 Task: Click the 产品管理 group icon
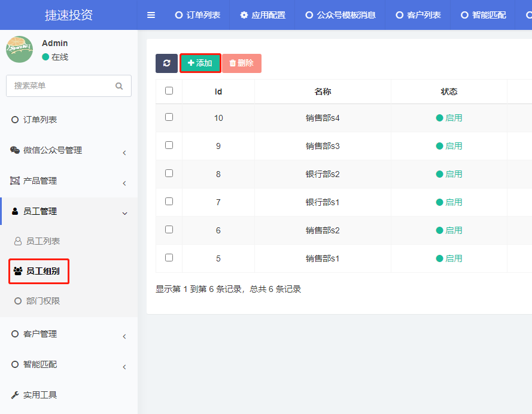pos(15,181)
